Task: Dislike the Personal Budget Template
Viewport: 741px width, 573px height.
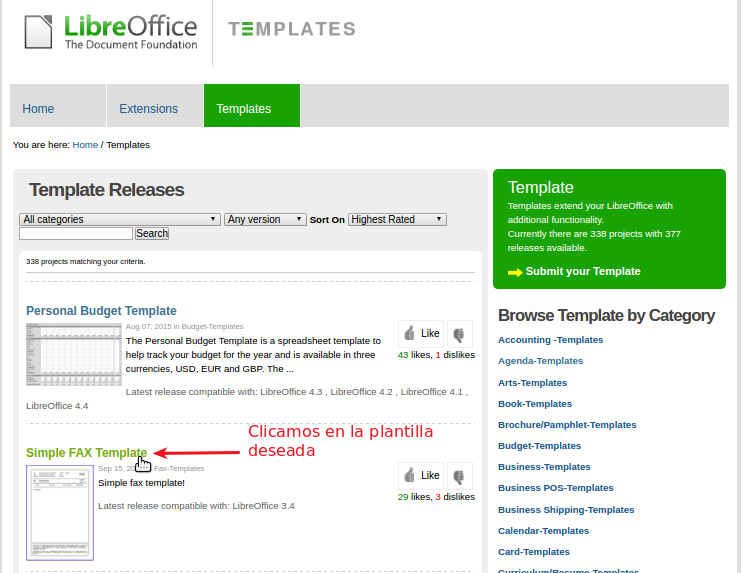Action: coord(459,334)
